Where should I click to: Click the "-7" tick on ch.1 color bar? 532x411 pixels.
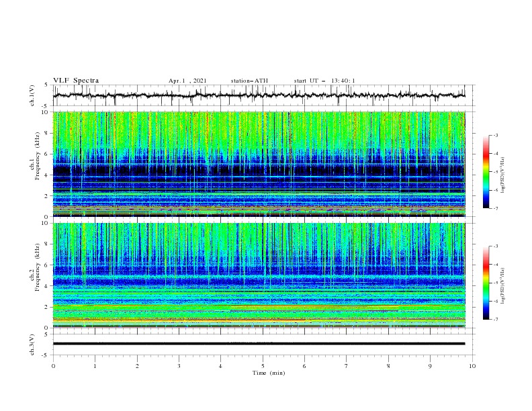click(496, 208)
